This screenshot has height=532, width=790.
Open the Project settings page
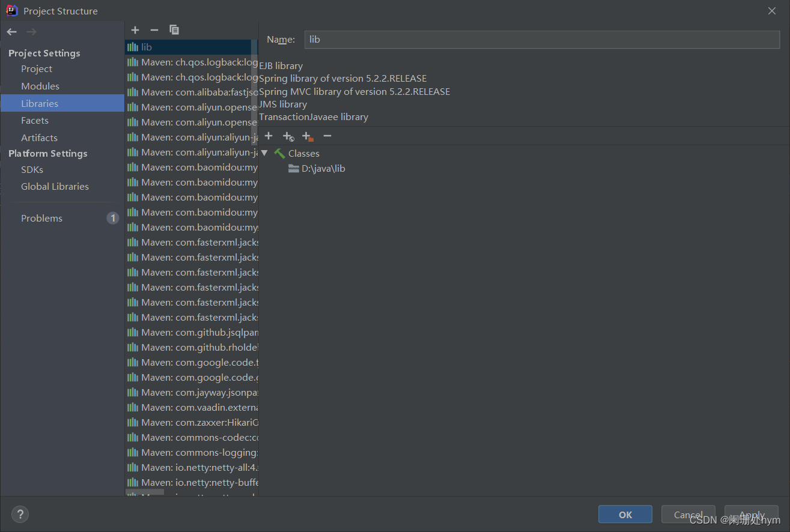pyautogui.click(x=37, y=69)
